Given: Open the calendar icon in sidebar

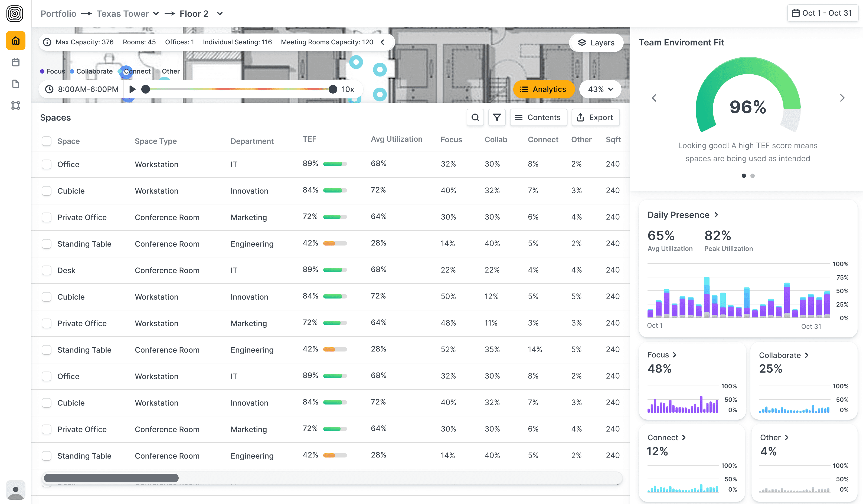Looking at the screenshot, I should point(15,62).
